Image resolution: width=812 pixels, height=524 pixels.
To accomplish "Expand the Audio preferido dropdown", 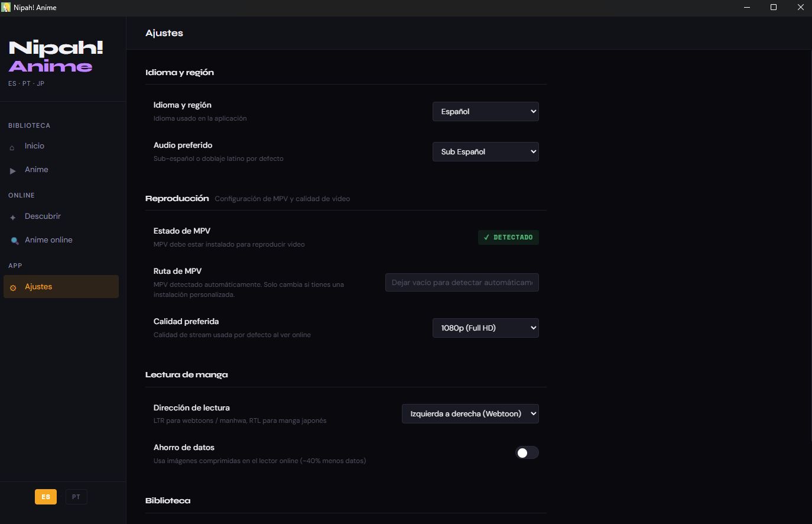I will click(x=485, y=151).
